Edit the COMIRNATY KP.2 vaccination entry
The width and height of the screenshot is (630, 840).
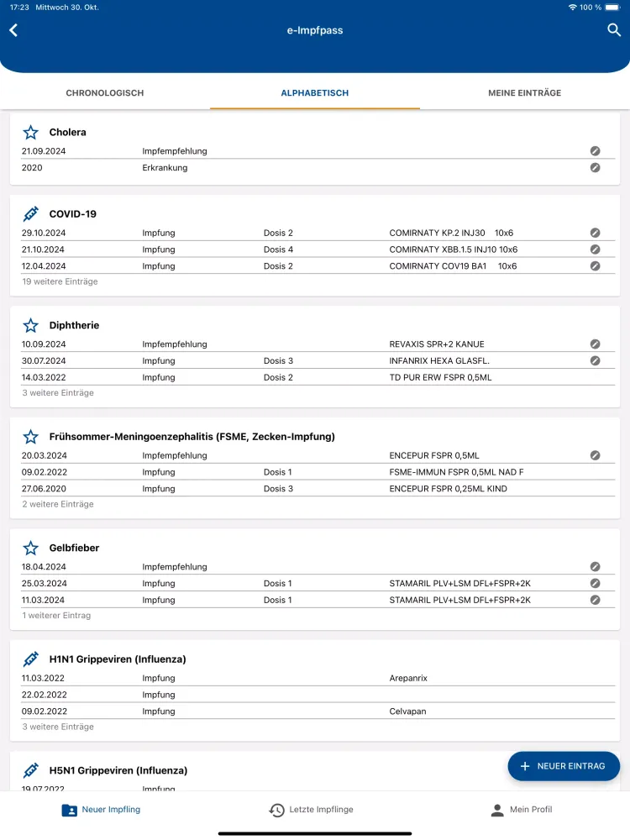(596, 233)
